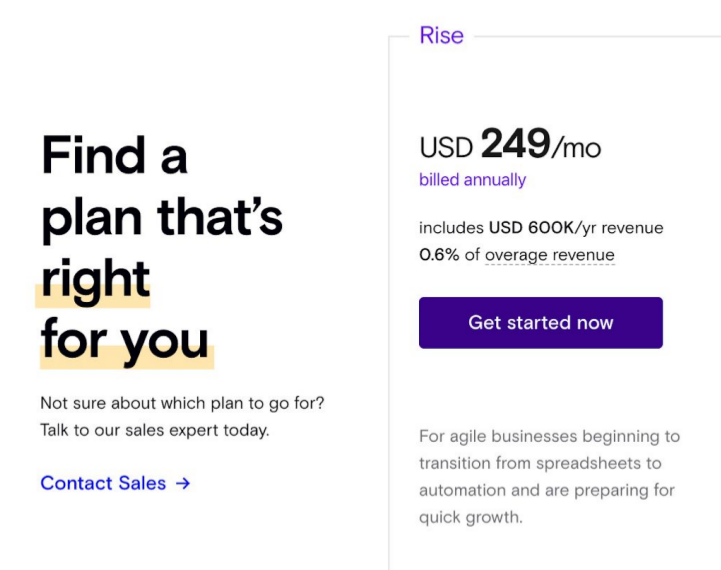The width and height of the screenshot is (721, 570).
Task: Click the For agile businesses description paragraph
Action: click(x=548, y=463)
